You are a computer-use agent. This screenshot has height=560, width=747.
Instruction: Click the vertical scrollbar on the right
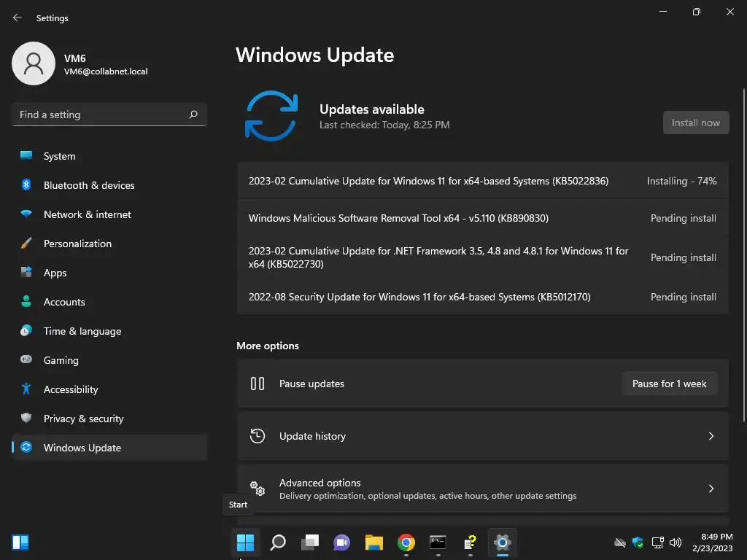(743, 254)
